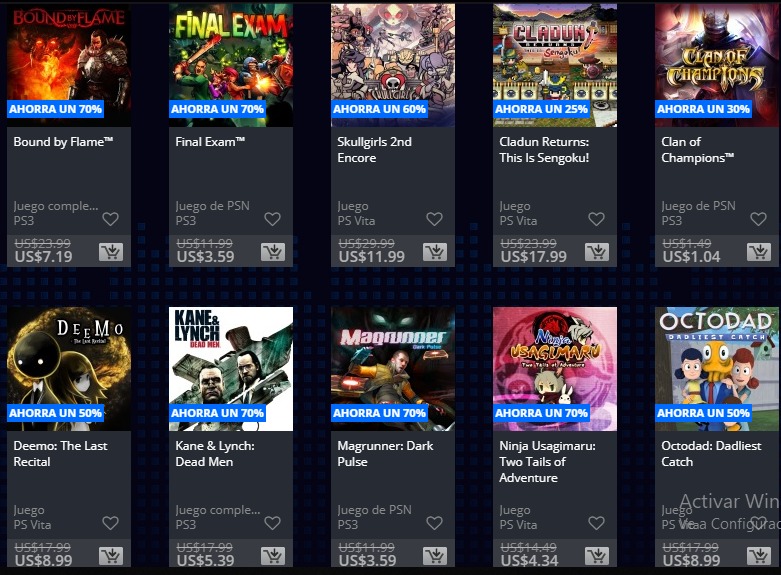
Task: Open the Magrunner: Dark Pulse title link
Action: (x=385, y=453)
